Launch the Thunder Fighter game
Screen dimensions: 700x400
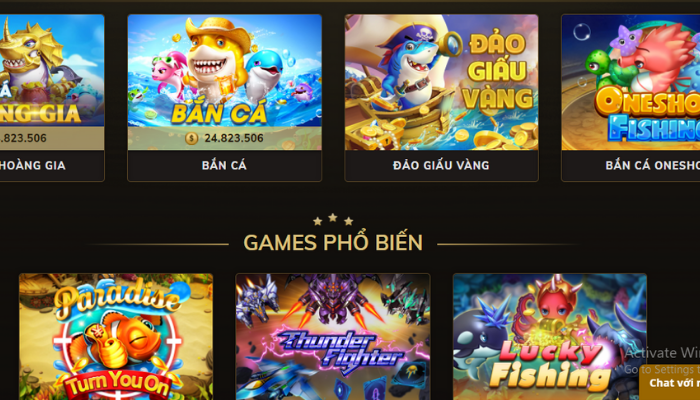click(333, 337)
